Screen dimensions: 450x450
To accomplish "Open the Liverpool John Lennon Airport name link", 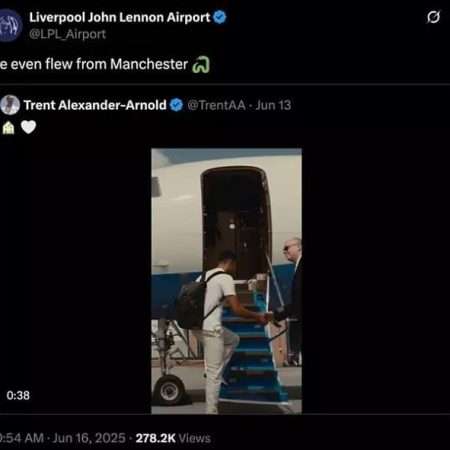I will click(120, 17).
